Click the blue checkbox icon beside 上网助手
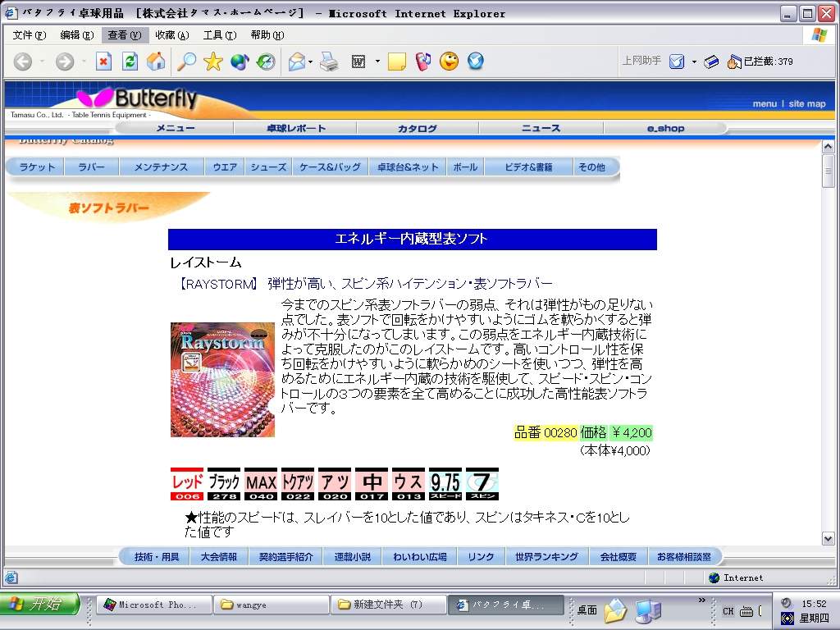The image size is (840, 630). click(x=677, y=62)
